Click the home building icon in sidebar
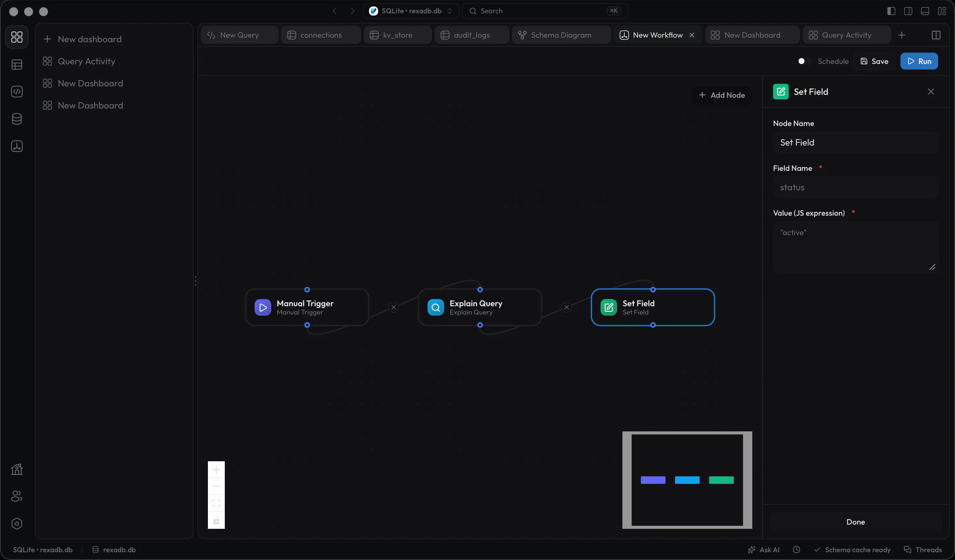The image size is (955, 560). pos(17,469)
